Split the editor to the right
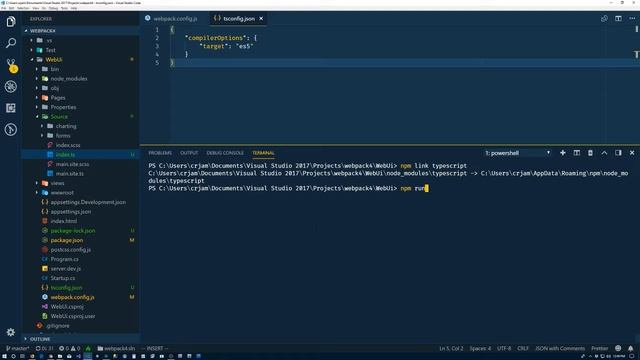The width and height of the screenshot is (640, 360). pos(618,18)
